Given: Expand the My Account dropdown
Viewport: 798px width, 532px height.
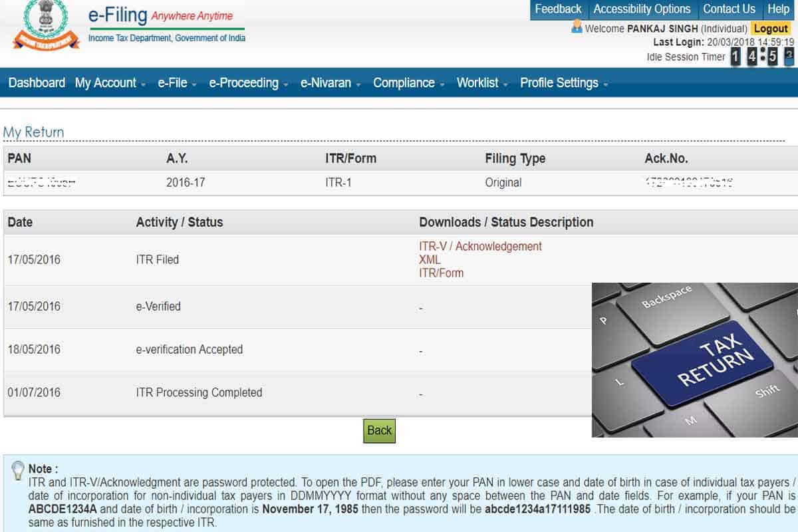Looking at the screenshot, I should pyautogui.click(x=106, y=82).
